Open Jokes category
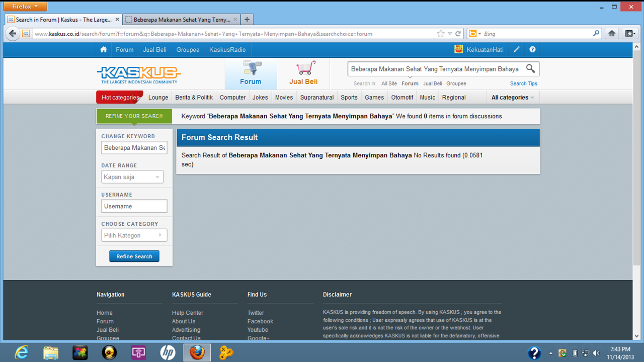The image size is (644, 362). [261, 98]
